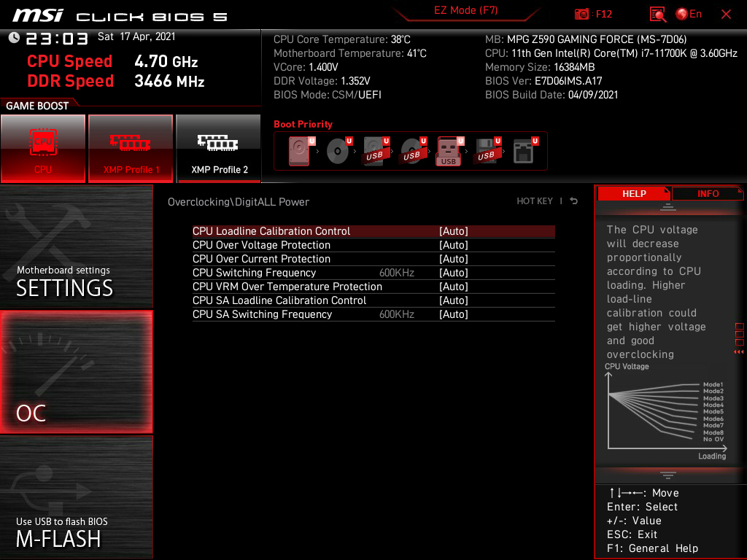Click the GAME BOOST label
Image resolution: width=747 pixels, height=560 pixels.
pos(37,106)
